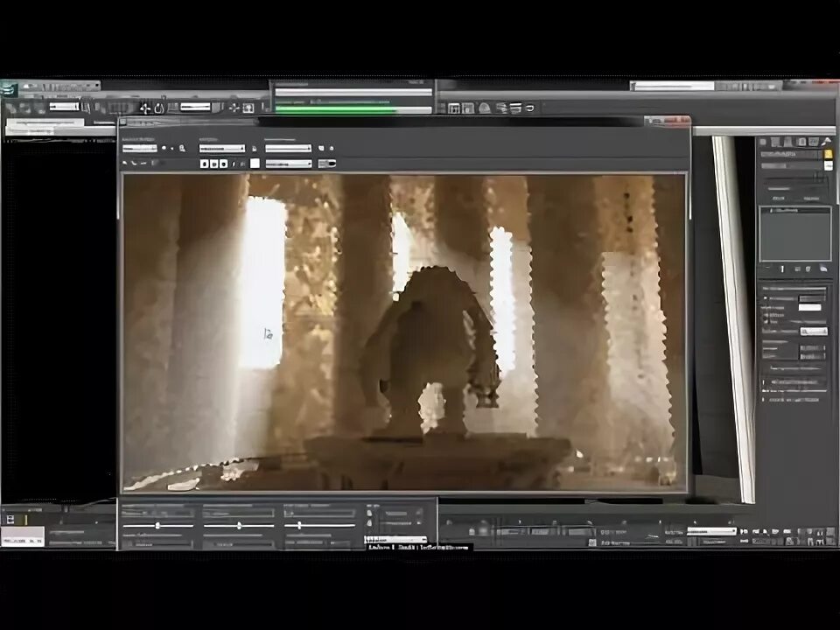Viewport: 840px width, 630px height.
Task: Open the Curve Editor icon
Action: pyautogui.click(x=454, y=108)
